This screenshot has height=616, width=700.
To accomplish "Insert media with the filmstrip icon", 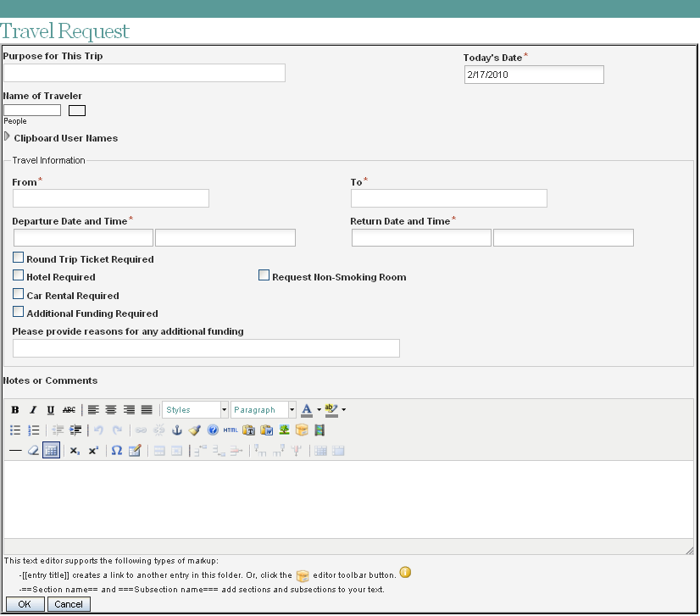I will coord(319,430).
